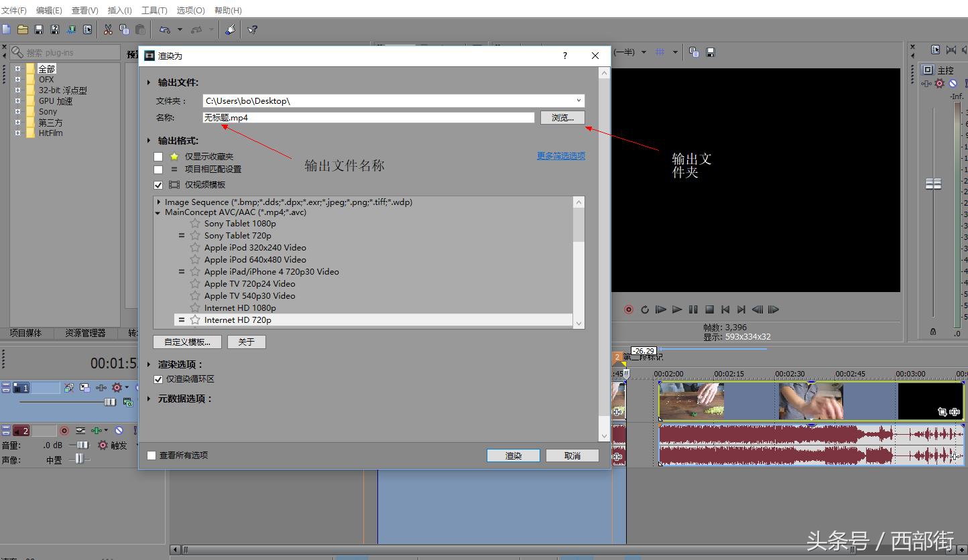Arm audio track 2 for recording
968x560 pixels.
(x=64, y=431)
